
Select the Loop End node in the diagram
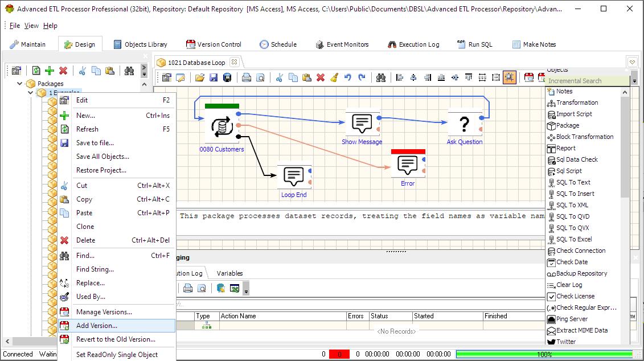[294, 177]
